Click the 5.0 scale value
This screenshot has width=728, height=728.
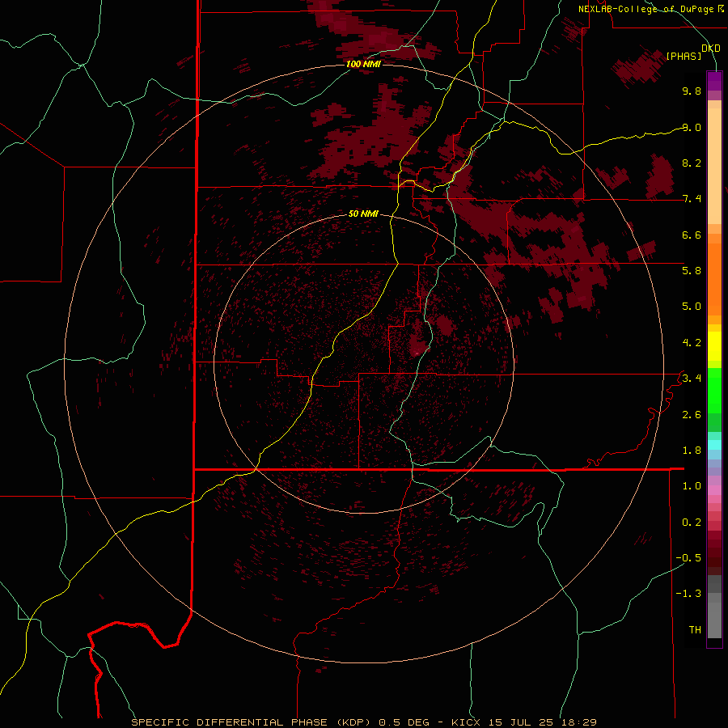(x=692, y=307)
